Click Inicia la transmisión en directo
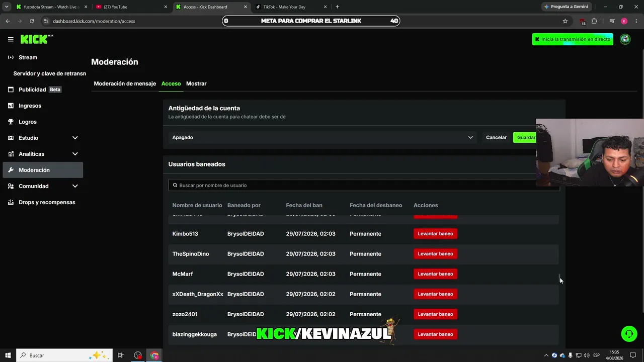The height and width of the screenshot is (362, 644). 573,39
